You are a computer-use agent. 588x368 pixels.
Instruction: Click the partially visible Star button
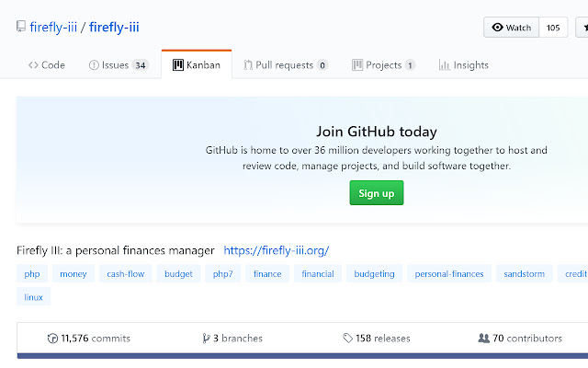click(582, 28)
